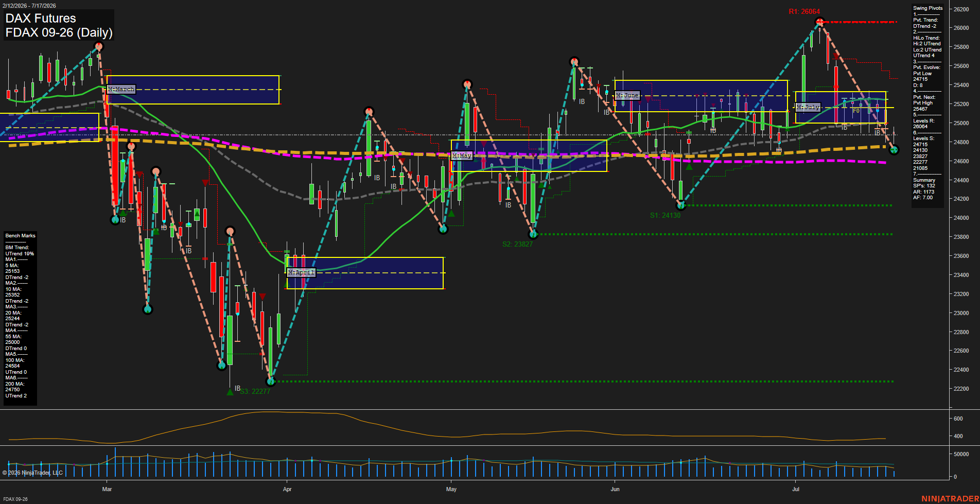Click the 100 MA: 24584 benchmark entry
Screen dimensions: 980x504
15,363
